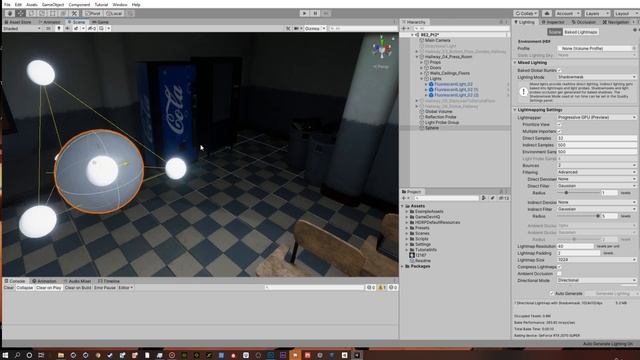This screenshot has height=360, width=640.
Task: Open the Bounces dropdown
Action: pos(597,165)
